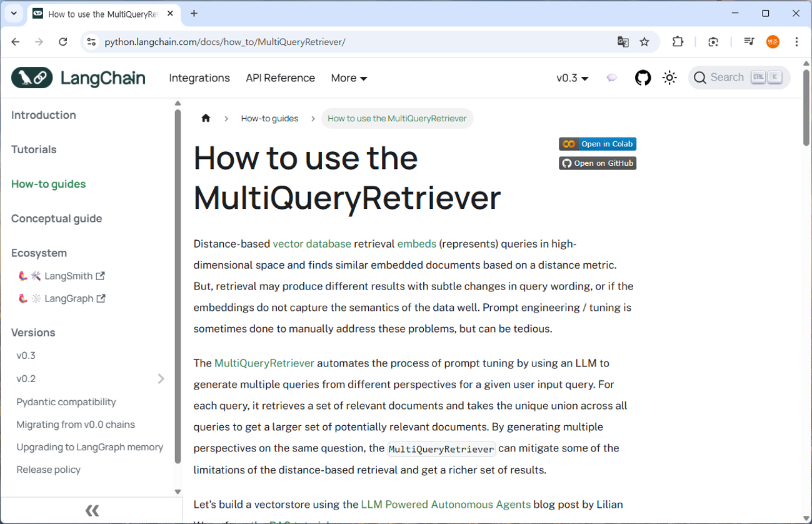The height and width of the screenshot is (524, 812).
Task: Click the sidebar scroll-up arrow
Action: coord(178,104)
